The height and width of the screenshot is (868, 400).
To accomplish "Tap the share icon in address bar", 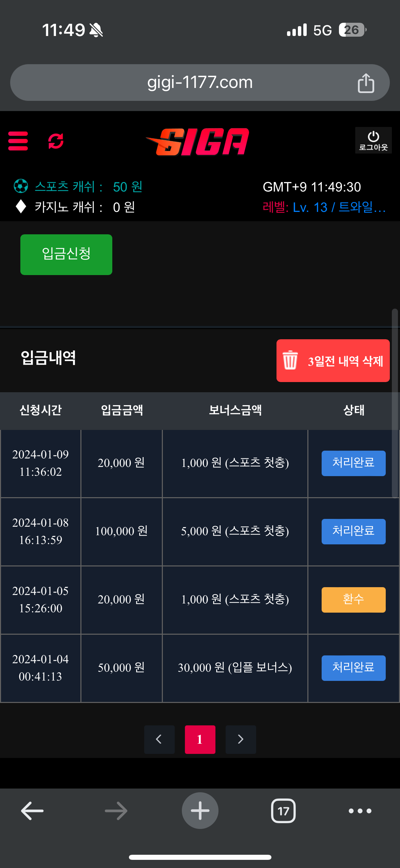I will [x=366, y=83].
